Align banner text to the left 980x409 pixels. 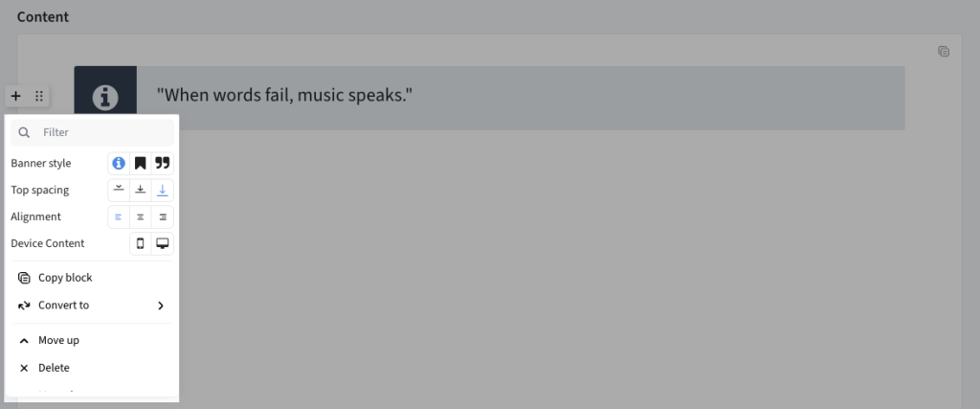coord(119,217)
